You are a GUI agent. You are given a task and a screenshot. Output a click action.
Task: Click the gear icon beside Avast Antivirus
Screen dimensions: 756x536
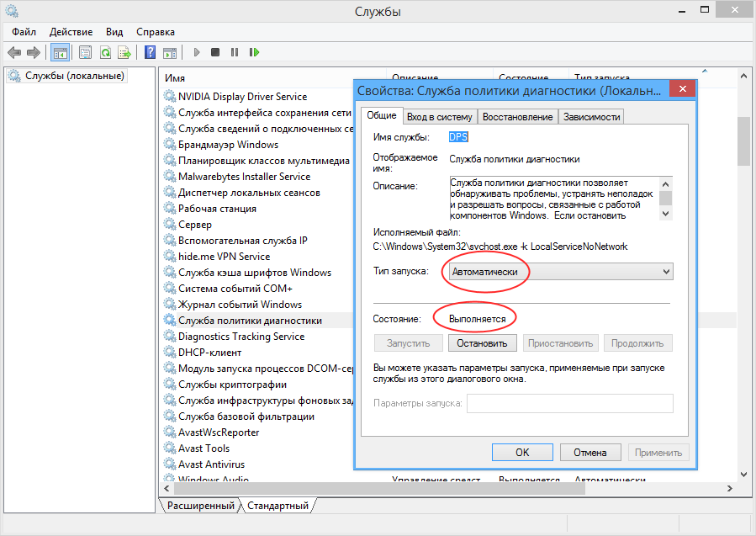(170, 464)
